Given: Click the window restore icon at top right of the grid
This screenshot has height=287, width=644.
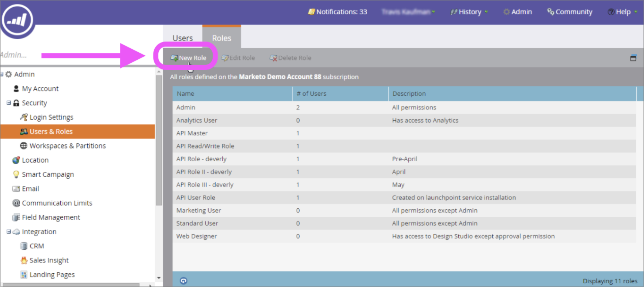Looking at the screenshot, I should click(633, 58).
